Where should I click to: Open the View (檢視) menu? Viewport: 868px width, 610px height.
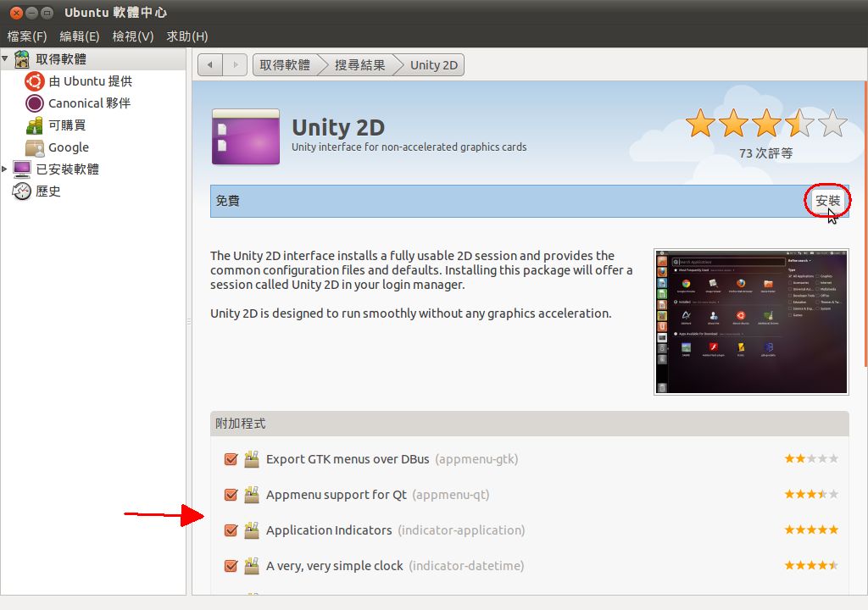point(133,36)
